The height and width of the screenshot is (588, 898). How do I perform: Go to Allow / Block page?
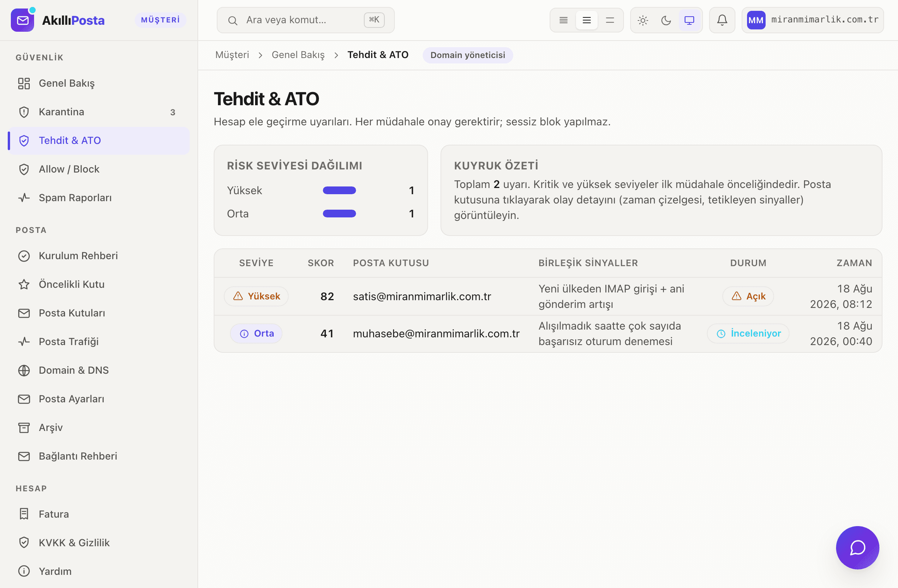[99, 169]
